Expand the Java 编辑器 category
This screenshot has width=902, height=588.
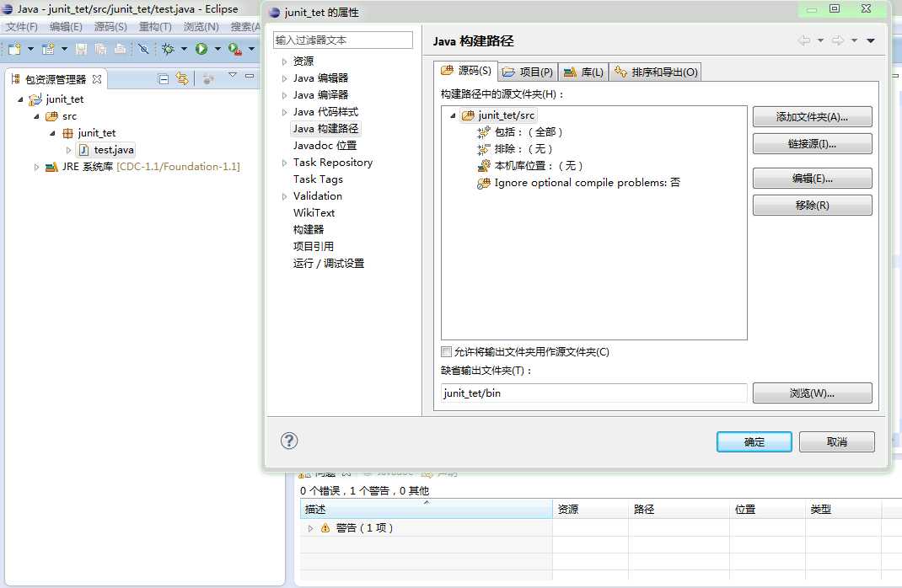284,78
